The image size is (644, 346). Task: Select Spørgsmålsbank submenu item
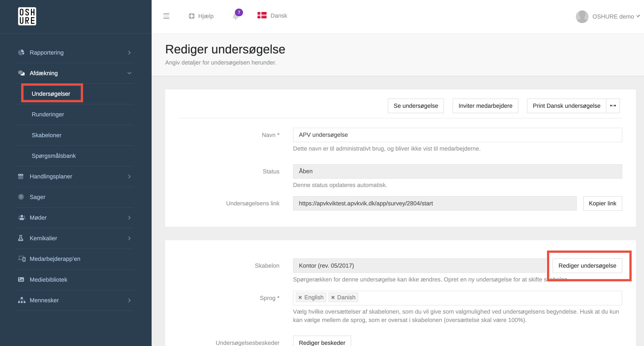(x=53, y=156)
